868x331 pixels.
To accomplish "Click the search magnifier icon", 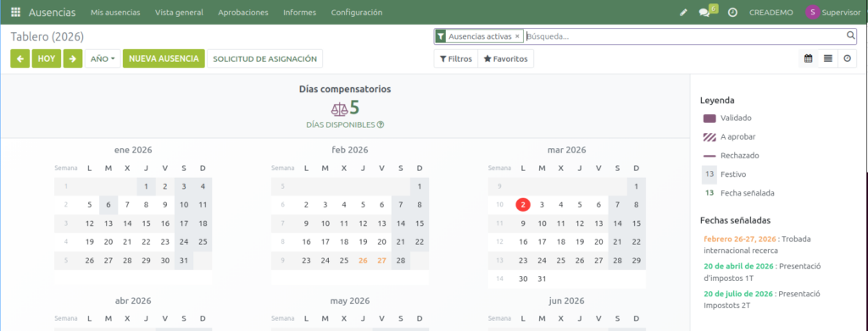I will click(x=851, y=36).
